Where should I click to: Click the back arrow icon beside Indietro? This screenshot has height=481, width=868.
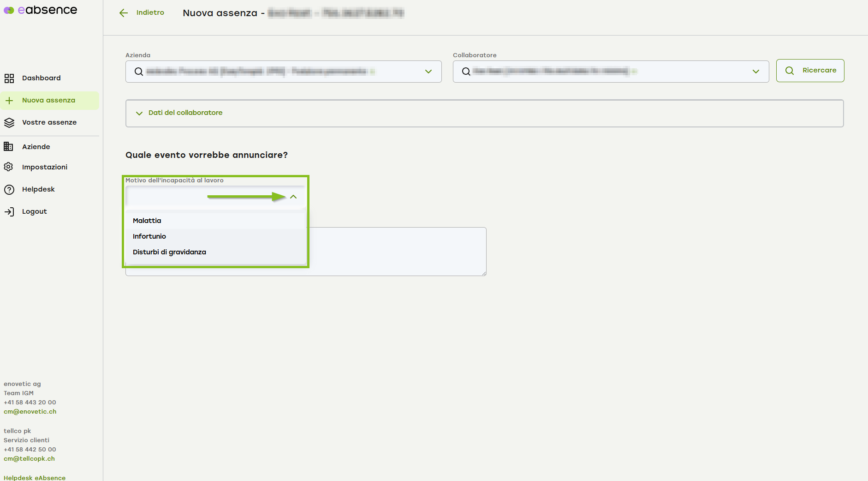pos(124,13)
